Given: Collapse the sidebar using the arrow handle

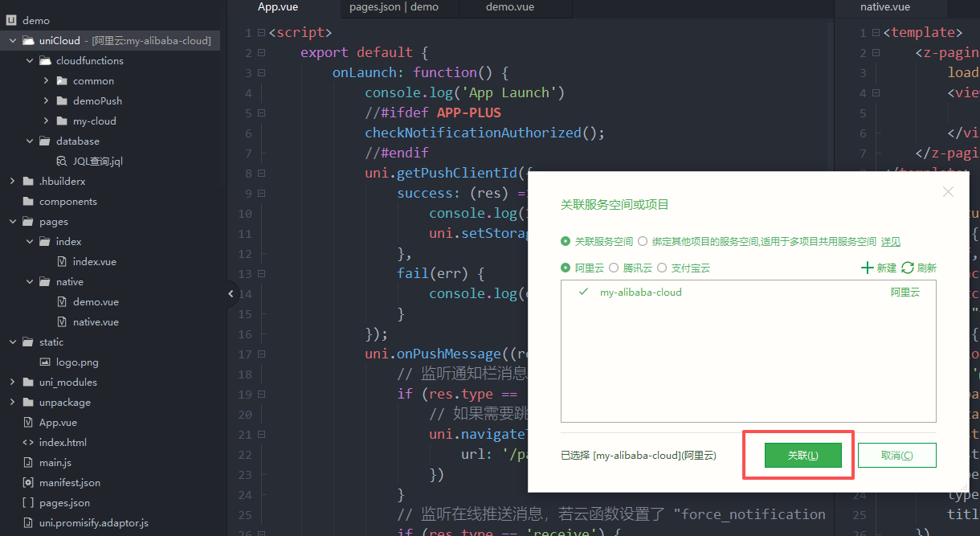Looking at the screenshot, I should point(231,293).
